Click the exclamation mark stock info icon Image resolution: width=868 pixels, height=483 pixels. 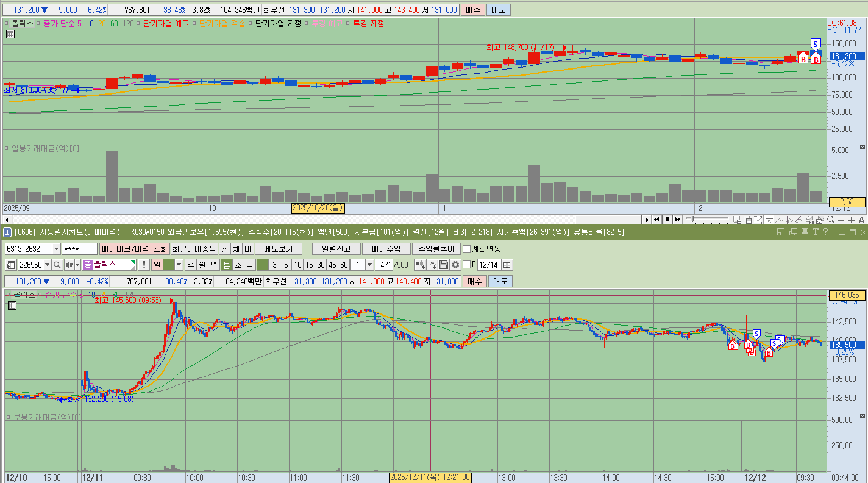click(144, 265)
